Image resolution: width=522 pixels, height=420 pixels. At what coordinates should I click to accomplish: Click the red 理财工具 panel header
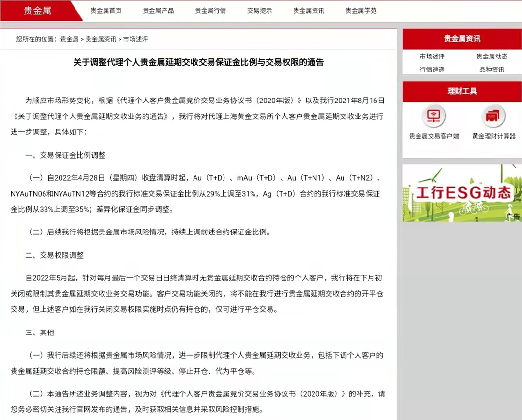point(462,91)
